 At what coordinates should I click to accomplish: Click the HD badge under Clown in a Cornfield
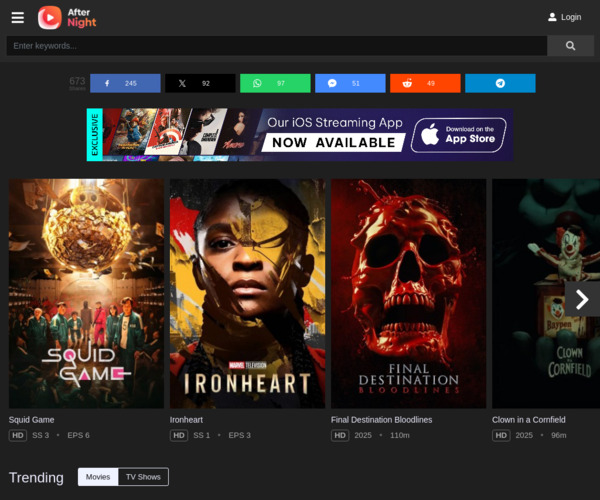click(x=501, y=435)
